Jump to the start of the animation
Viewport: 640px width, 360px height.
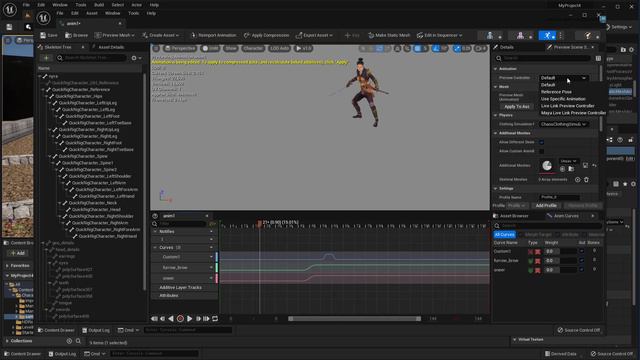[154, 319]
